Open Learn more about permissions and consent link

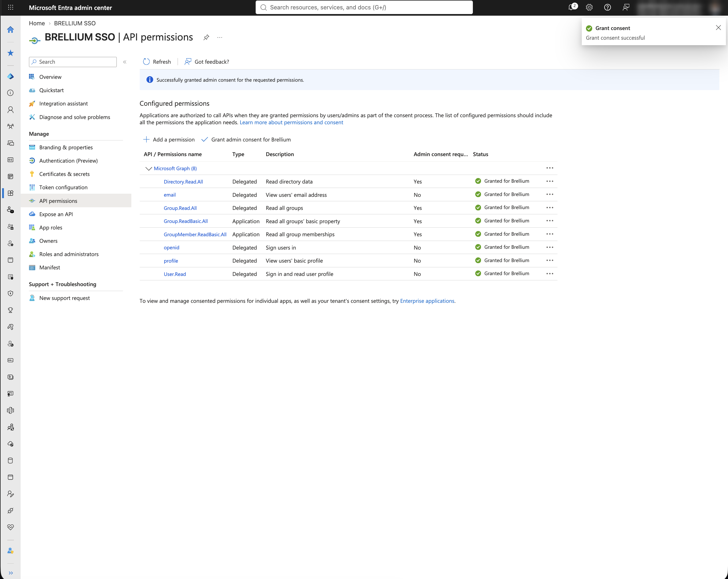[x=291, y=122]
